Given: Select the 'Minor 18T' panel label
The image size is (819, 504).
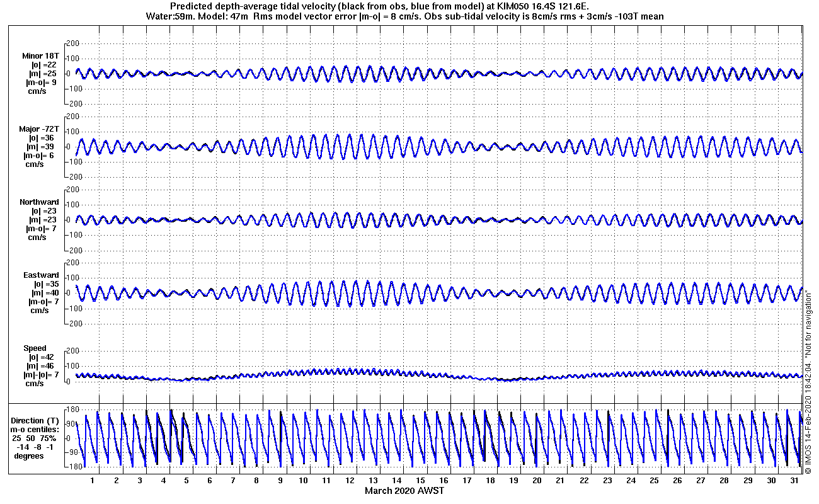Looking at the screenshot, I should click(x=41, y=55).
